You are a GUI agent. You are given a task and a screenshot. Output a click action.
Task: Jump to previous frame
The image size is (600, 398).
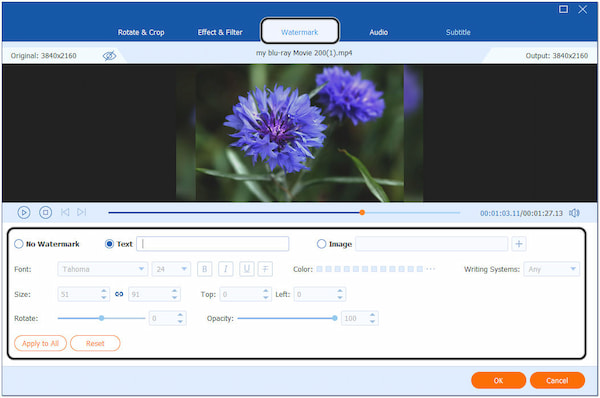click(65, 212)
